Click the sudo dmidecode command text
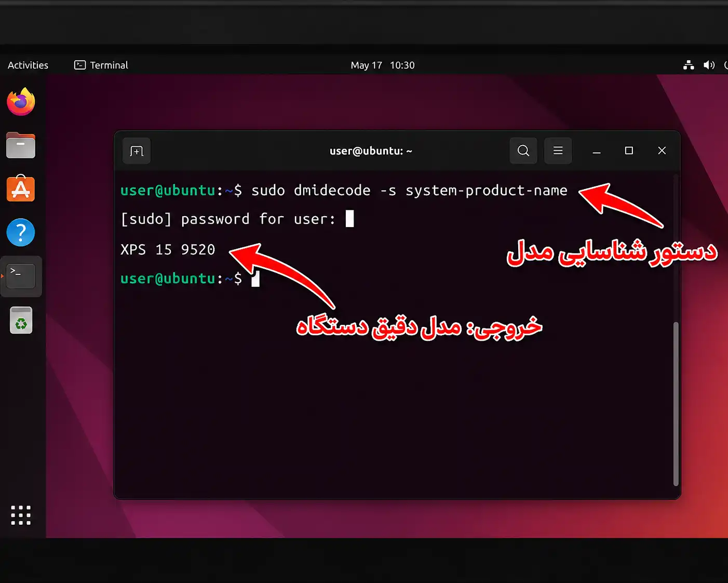Screen dimensions: 728x583 click(409, 191)
